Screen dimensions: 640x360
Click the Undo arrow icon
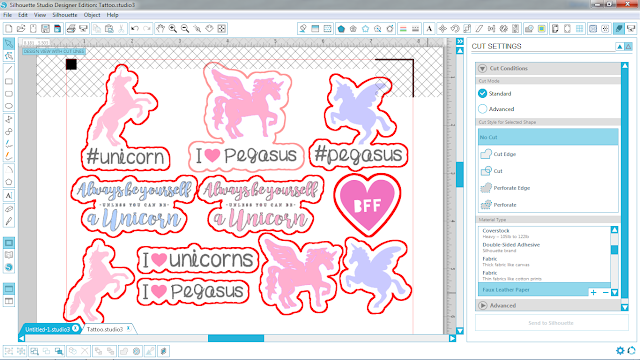click(134, 29)
